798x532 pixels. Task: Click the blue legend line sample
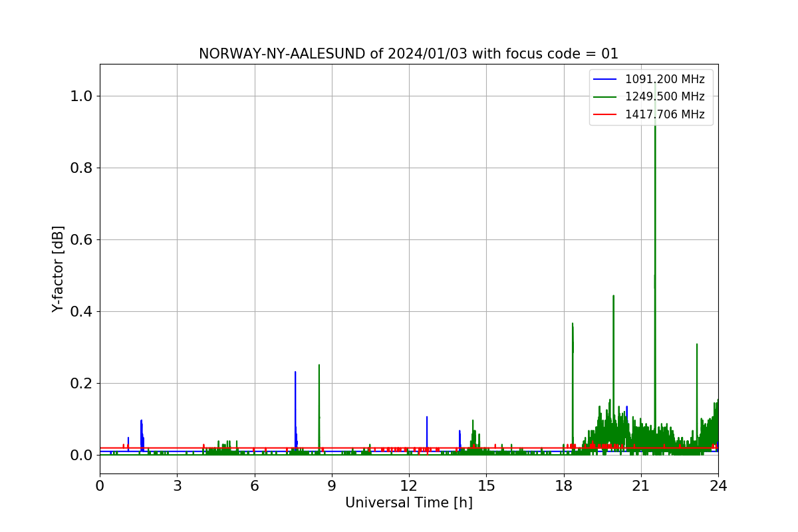click(x=606, y=80)
